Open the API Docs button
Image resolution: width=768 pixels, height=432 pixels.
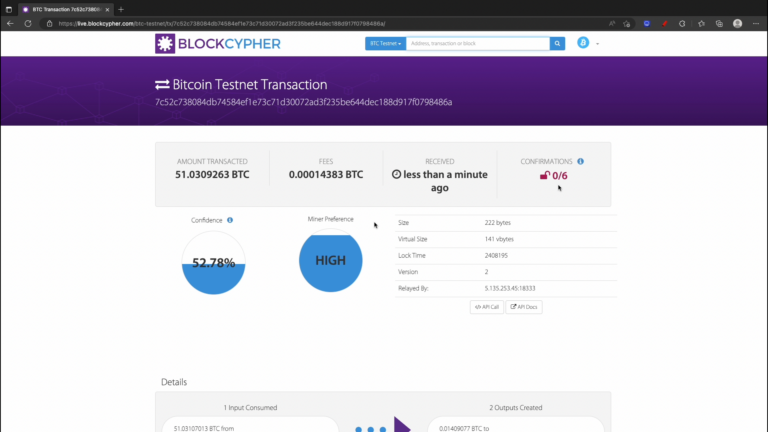pos(524,307)
